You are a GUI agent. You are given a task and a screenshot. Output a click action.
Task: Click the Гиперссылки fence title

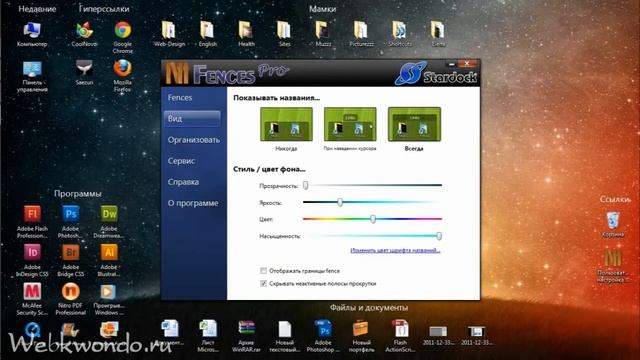click(x=104, y=9)
